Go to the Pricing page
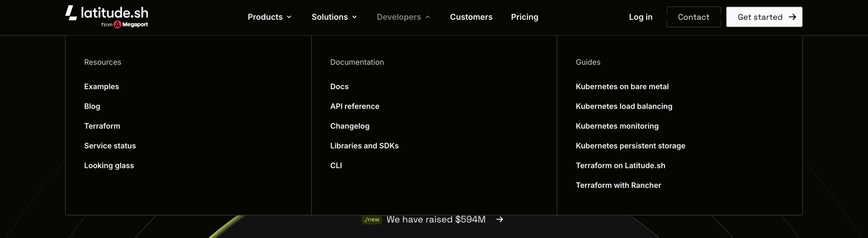 pos(525,17)
